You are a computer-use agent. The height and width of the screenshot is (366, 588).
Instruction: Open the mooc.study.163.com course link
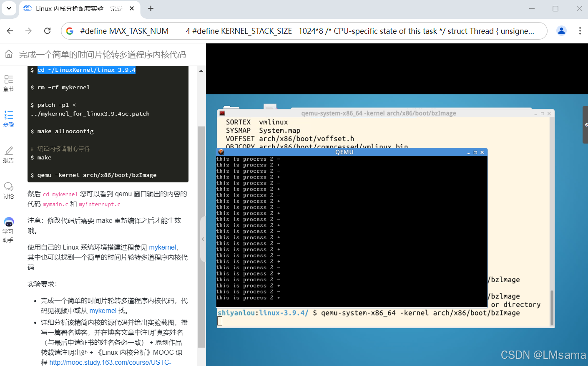click(x=111, y=362)
